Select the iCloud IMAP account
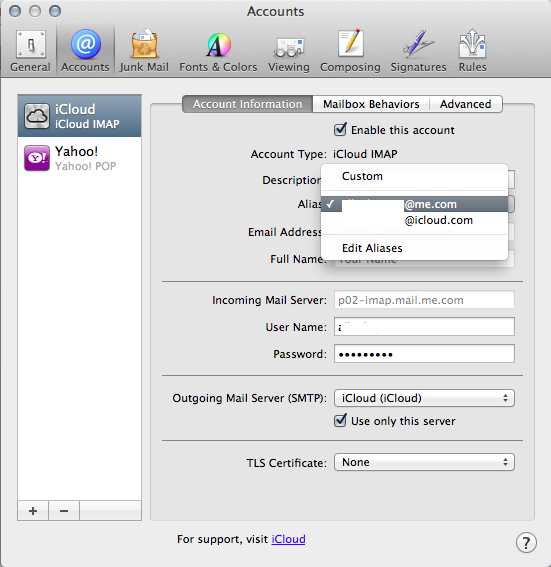 point(80,116)
